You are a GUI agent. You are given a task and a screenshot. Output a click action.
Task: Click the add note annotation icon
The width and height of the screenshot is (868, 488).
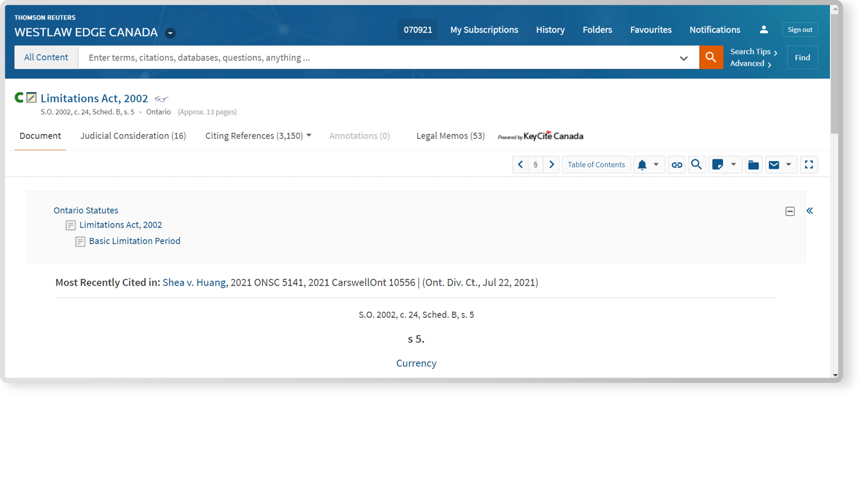[717, 165]
